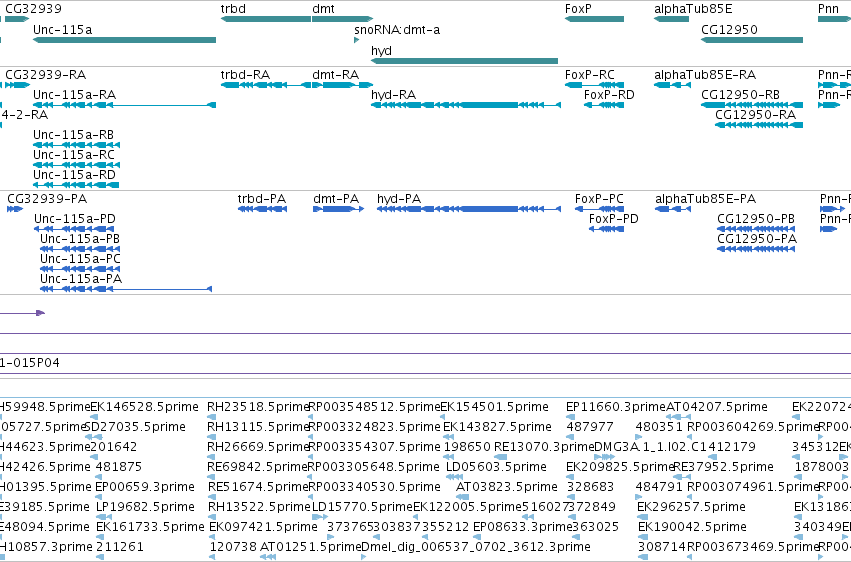Click the dmt gene label
851x562 pixels.
[x=323, y=9]
